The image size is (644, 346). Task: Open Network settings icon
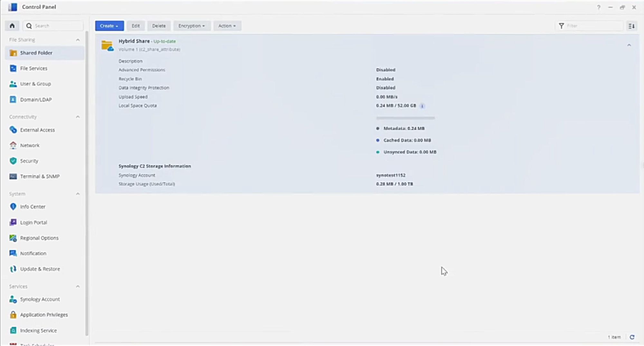pos(13,145)
